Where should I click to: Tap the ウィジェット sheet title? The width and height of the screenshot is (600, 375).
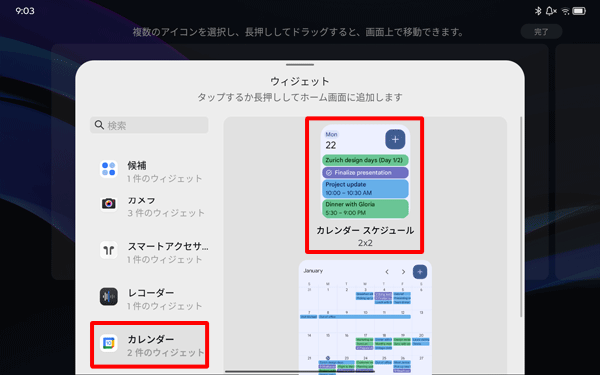pos(300,81)
